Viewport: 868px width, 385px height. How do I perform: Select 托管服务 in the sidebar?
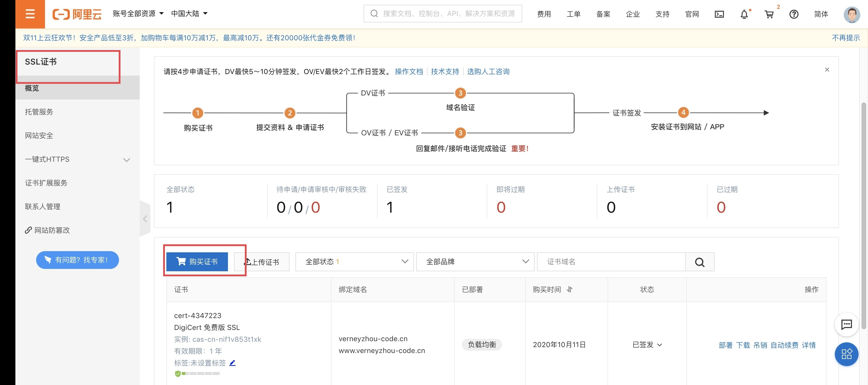point(39,112)
